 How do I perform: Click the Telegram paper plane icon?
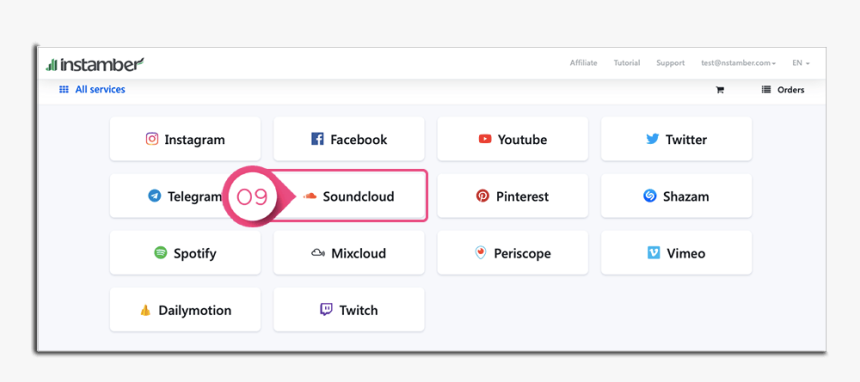[155, 196]
